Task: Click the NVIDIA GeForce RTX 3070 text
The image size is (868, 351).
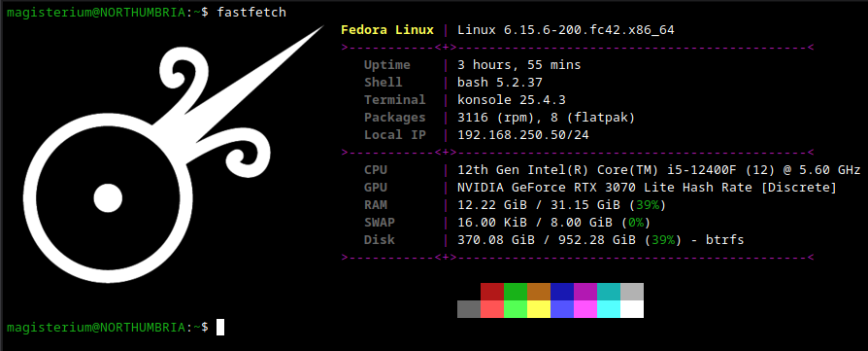Action: click(648, 188)
